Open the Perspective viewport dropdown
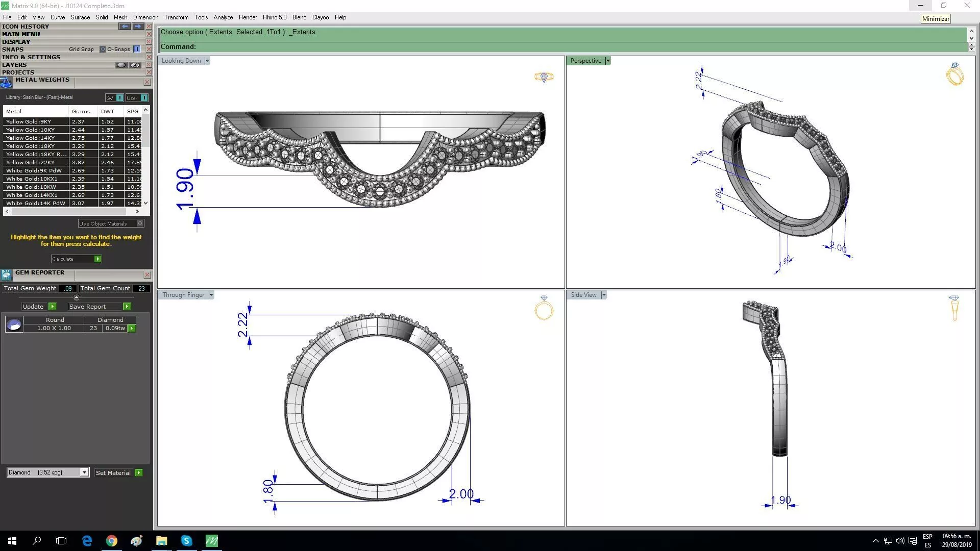The height and width of the screenshot is (551, 980). [x=608, y=61]
